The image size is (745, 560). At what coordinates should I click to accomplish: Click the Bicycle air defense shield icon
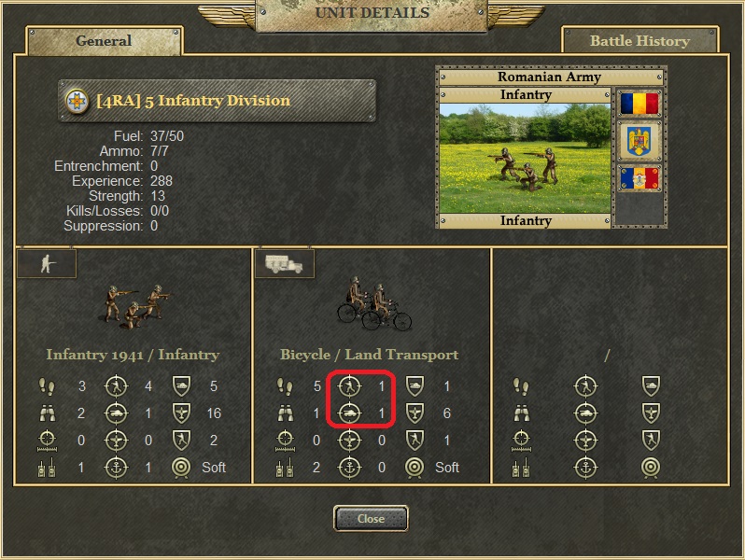point(415,413)
